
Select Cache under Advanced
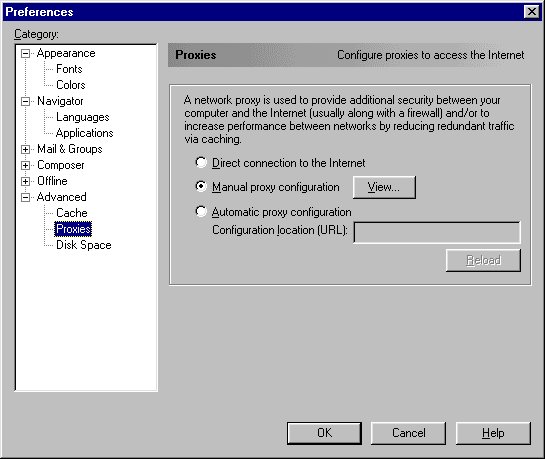tap(72, 213)
